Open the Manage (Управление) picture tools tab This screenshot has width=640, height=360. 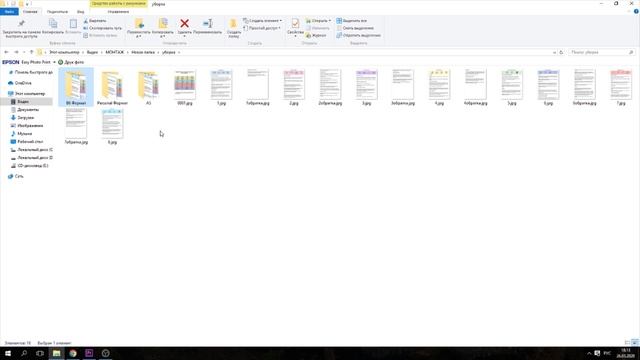coord(118,11)
